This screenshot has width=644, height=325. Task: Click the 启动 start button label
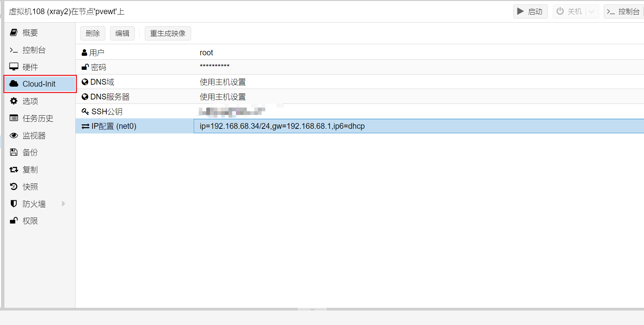tap(535, 11)
